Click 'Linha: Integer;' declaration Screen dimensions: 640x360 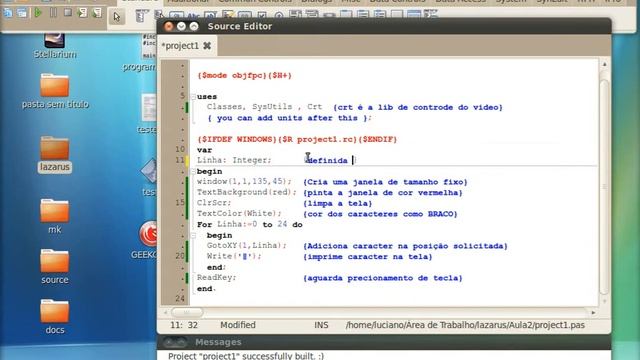[x=234, y=160]
